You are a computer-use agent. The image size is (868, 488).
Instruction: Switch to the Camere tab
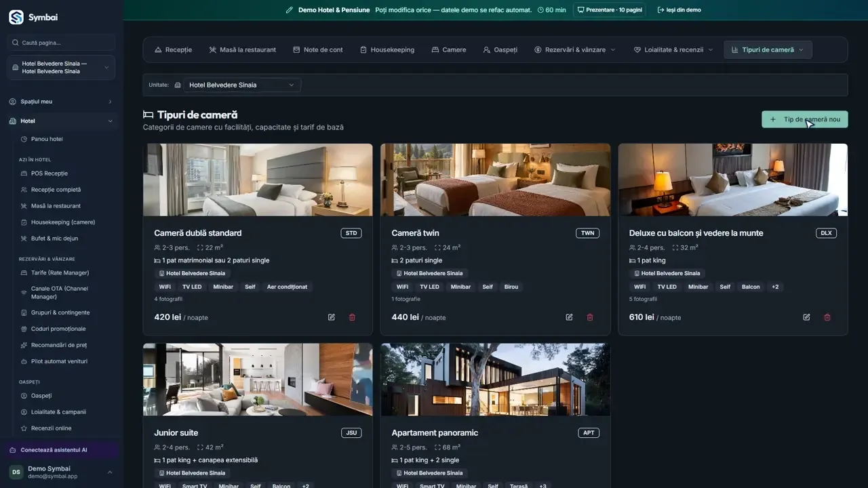point(449,50)
